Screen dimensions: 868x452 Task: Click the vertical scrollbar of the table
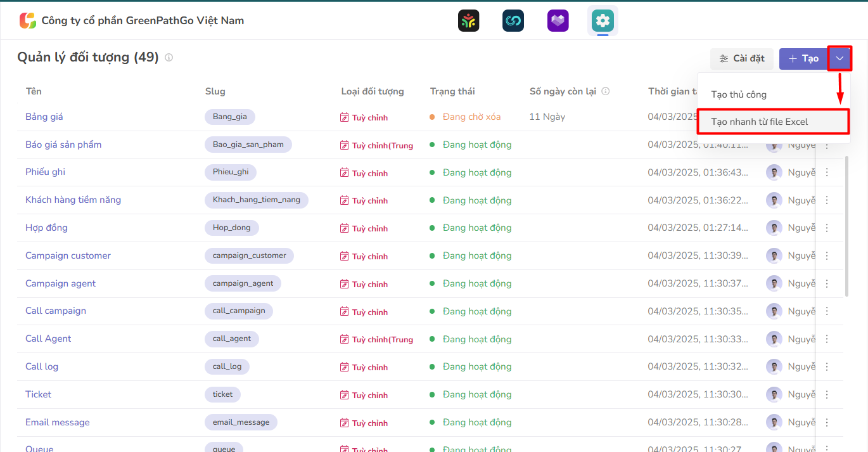[847, 225]
